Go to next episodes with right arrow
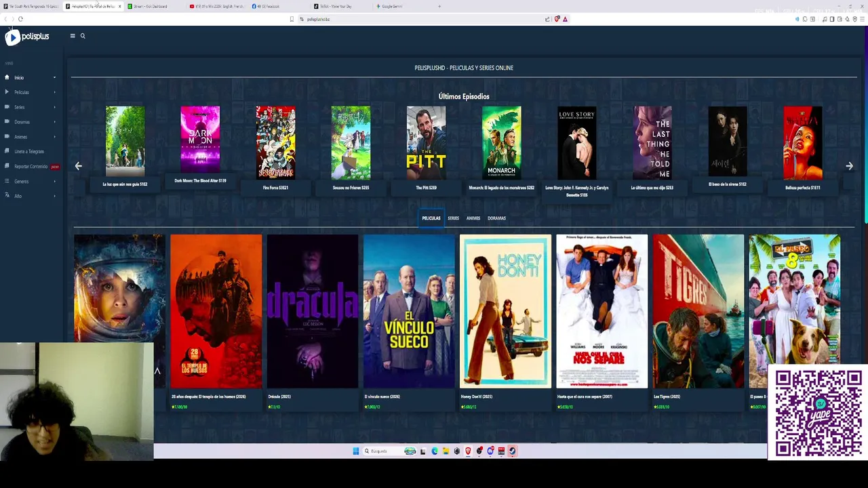Viewport: 868px width, 488px height. coord(849,165)
